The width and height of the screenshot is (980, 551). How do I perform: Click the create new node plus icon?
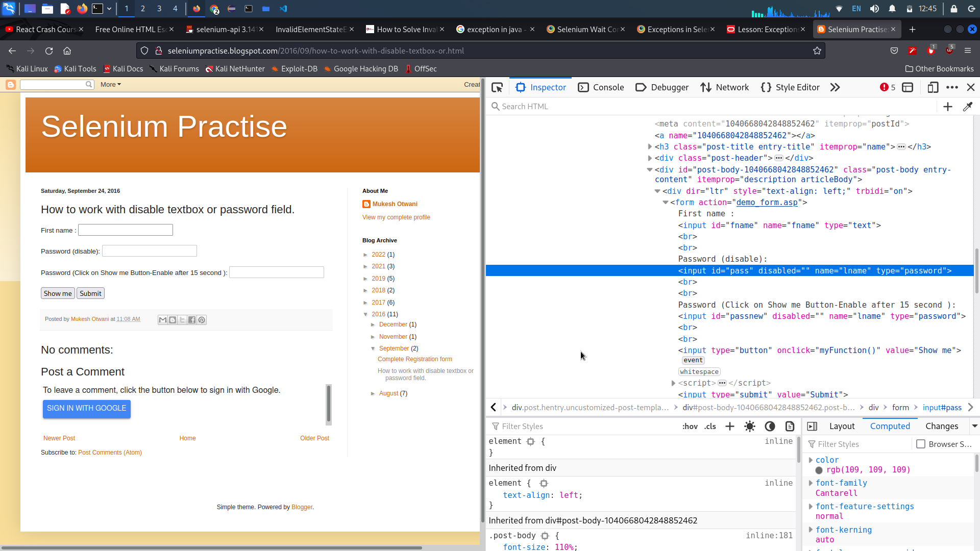948,106
